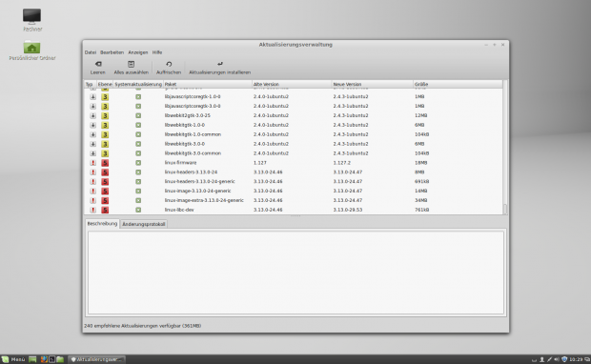Click status bar text about 240 updates

tap(142, 326)
